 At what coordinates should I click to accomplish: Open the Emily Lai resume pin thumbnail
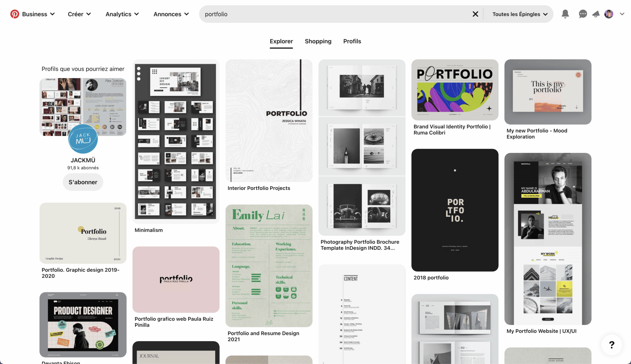coord(269,266)
